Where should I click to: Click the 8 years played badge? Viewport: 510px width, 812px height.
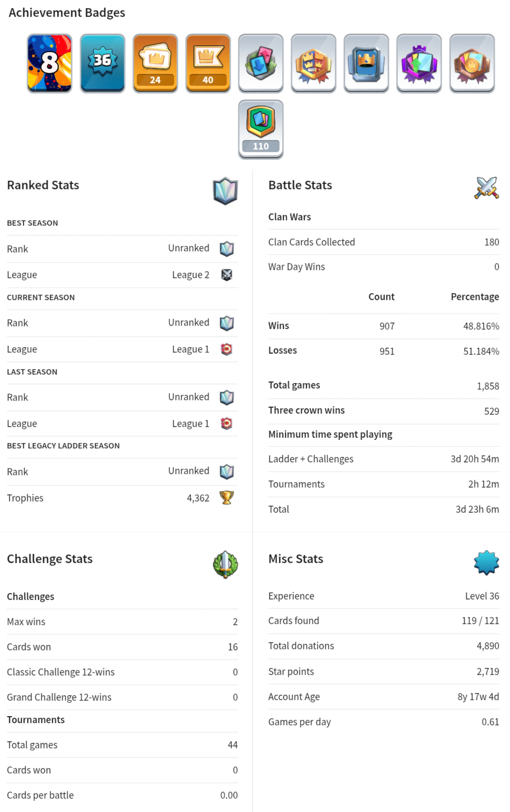[50, 63]
